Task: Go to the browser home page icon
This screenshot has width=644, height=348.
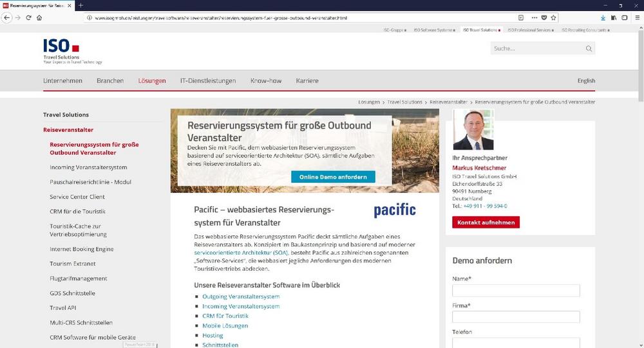Action: pos(39,17)
